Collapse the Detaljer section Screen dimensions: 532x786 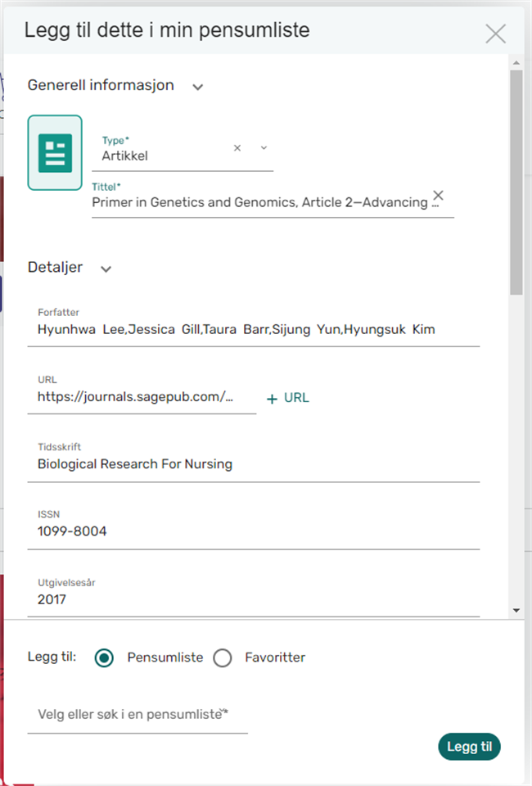106,269
